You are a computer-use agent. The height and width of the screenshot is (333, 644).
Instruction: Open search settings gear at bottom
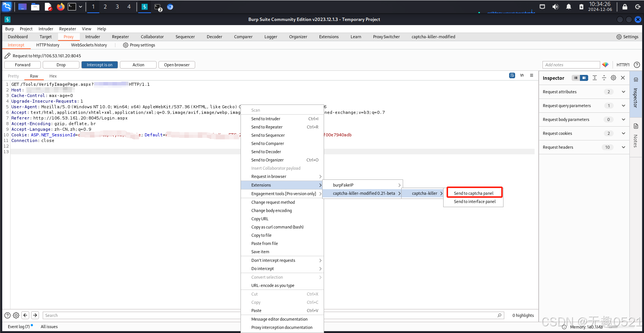pyautogui.click(x=16, y=315)
